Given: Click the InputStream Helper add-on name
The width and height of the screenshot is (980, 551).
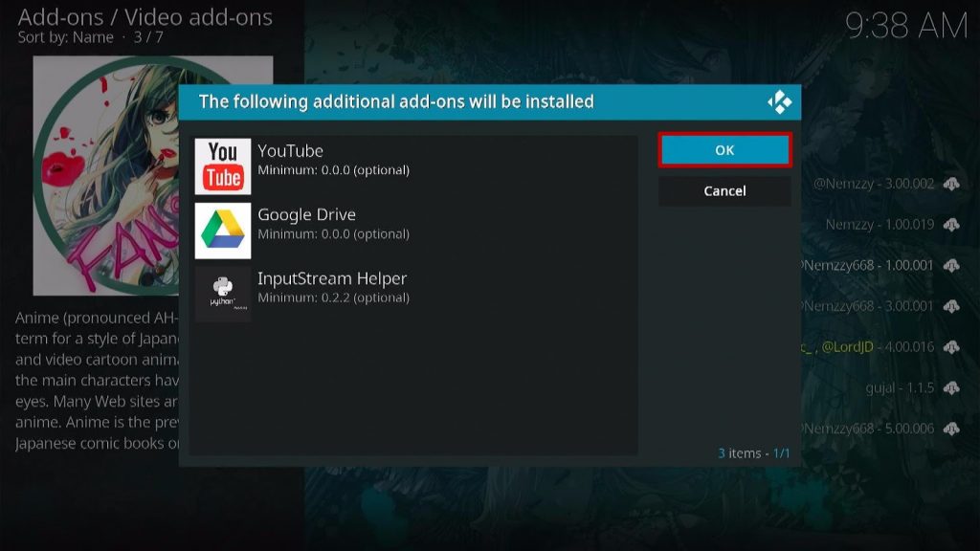Looking at the screenshot, I should [332, 278].
